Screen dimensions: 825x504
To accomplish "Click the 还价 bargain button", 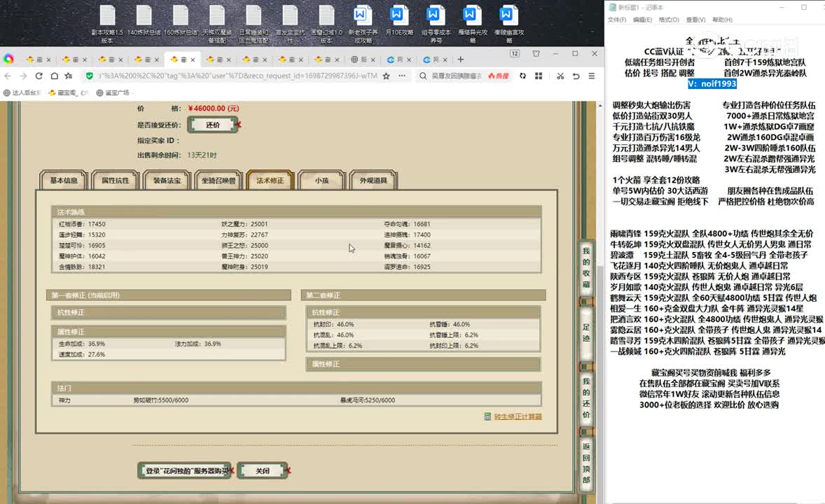I will pyautogui.click(x=213, y=125).
